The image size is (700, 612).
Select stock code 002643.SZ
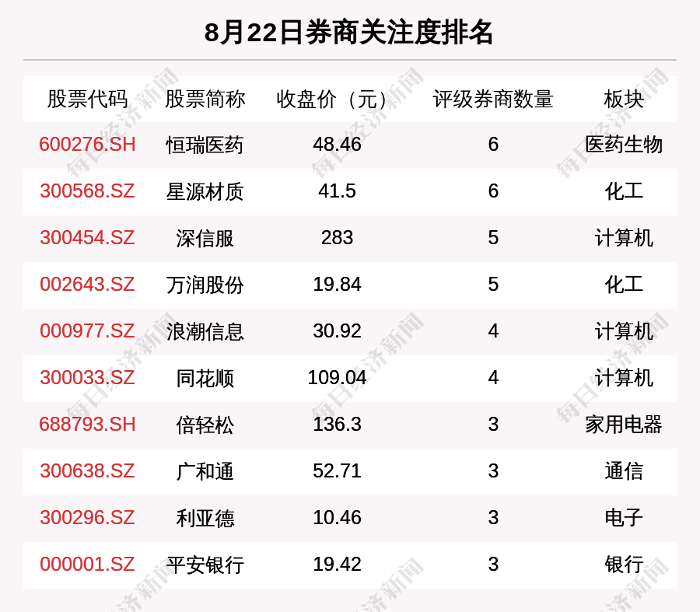[x=87, y=285]
